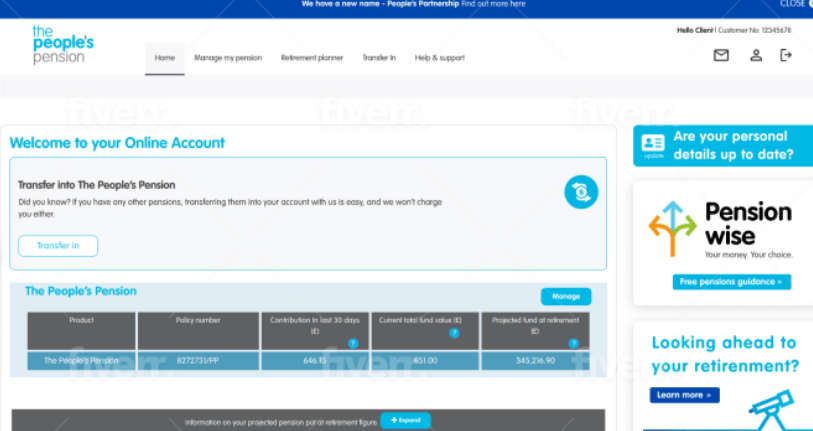Click the Pension Wise arrows logo
Screen dimensions: 813x431
point(672,228)
